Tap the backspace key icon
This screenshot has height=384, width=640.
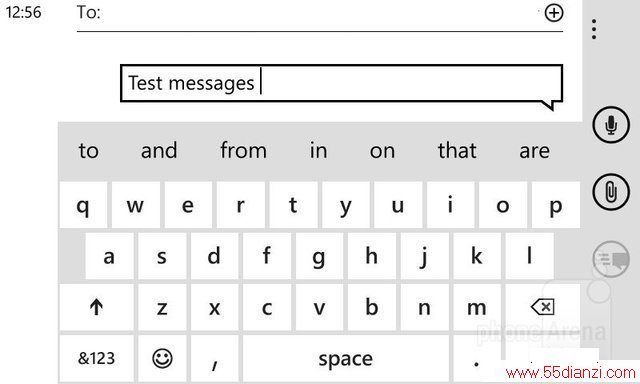[542, 307]
